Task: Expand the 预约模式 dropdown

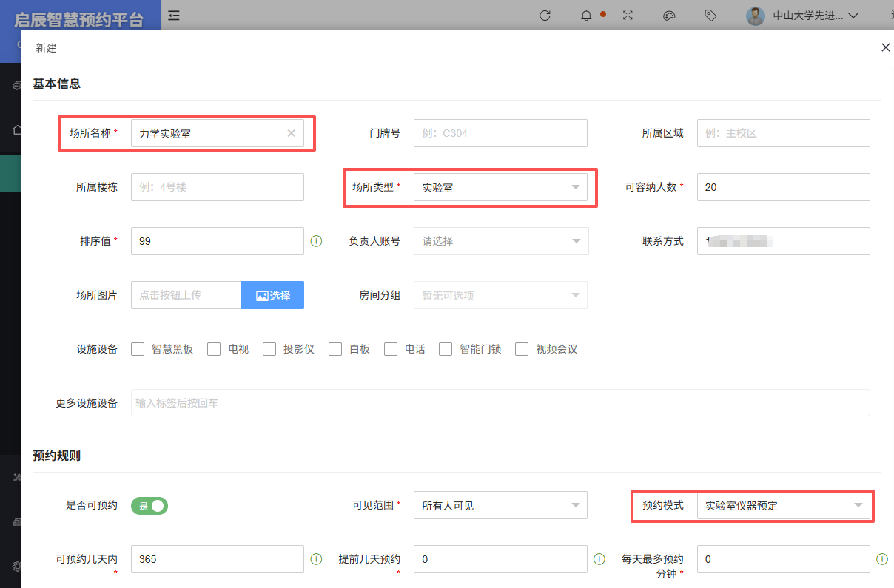Action: point(783,506)
